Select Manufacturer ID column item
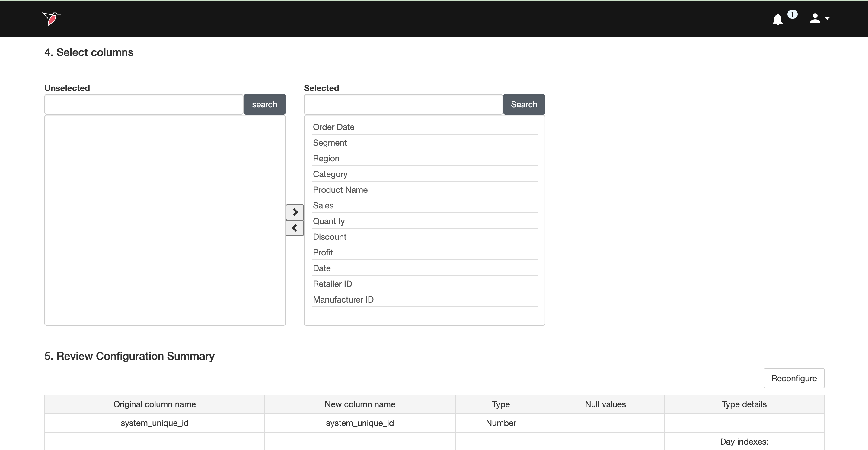The height and width of the screenshot is (450, 868). tap(343, 299)
